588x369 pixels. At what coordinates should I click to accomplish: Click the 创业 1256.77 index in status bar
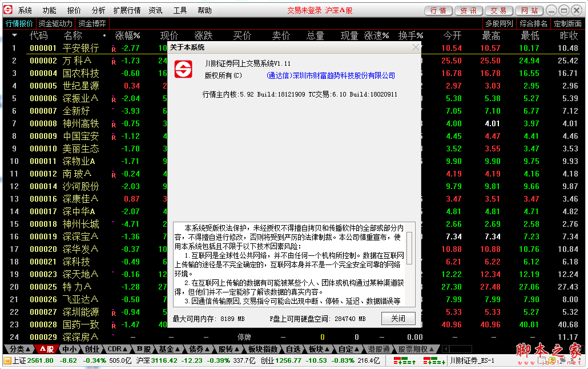click(x=280, y=361)
